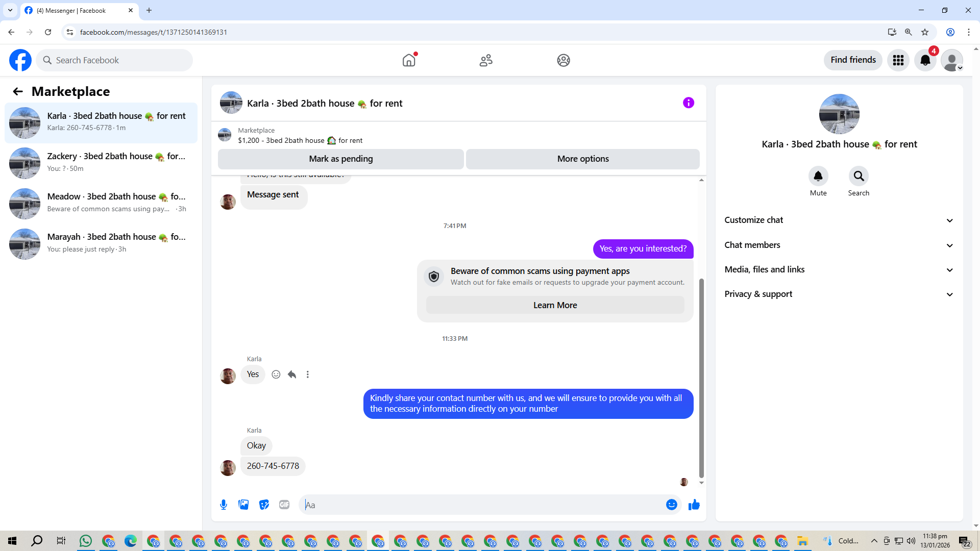The image size is (980, 551).
Task: Open emoji picker in message box
Action: pos(671,505)
